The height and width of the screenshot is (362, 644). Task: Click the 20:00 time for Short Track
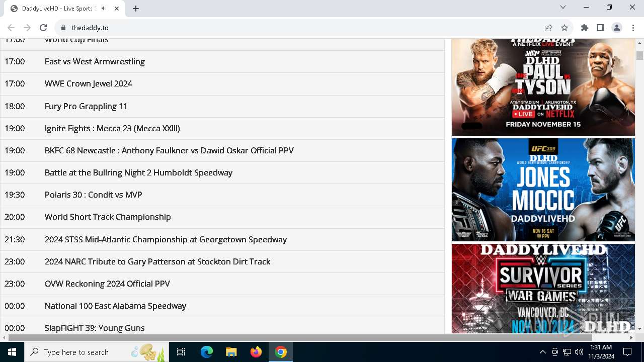pyautogui.click(x=15, y=217)
